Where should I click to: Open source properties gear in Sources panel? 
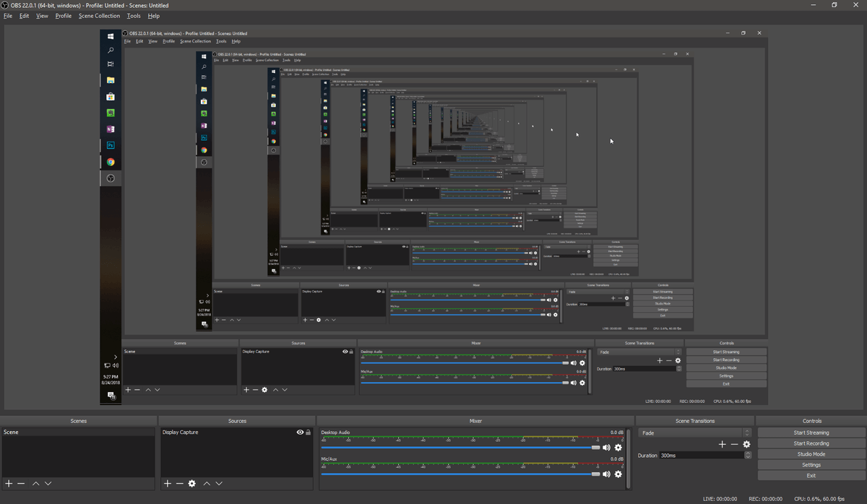tap(191, 483)
